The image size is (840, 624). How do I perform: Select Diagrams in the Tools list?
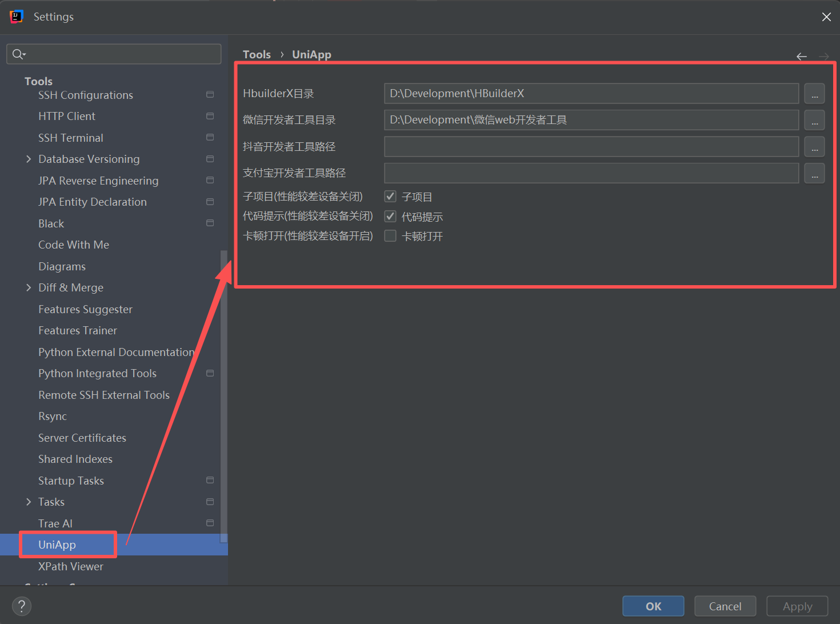coord(62,266)
